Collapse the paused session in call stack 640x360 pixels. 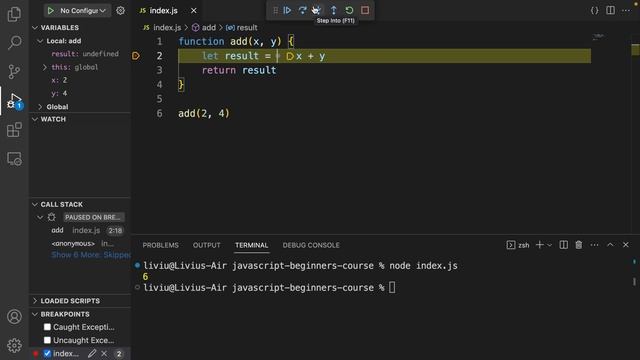click(40, 217)
